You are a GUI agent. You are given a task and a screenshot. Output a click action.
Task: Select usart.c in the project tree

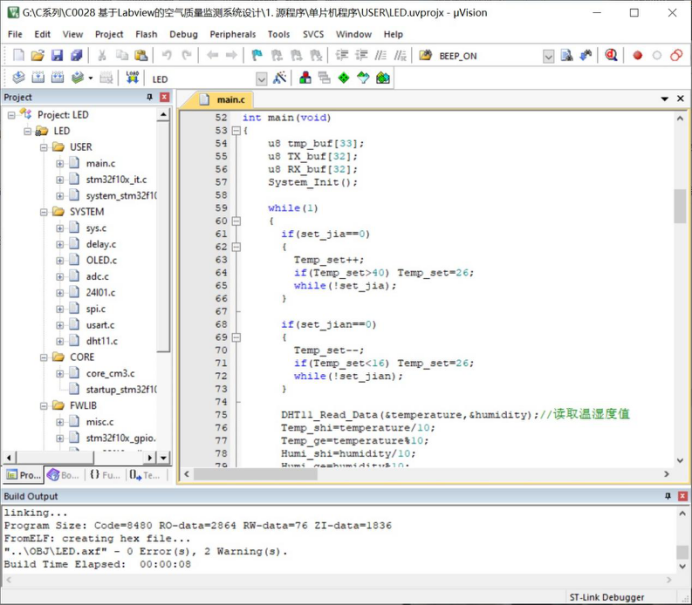point(100,325)
